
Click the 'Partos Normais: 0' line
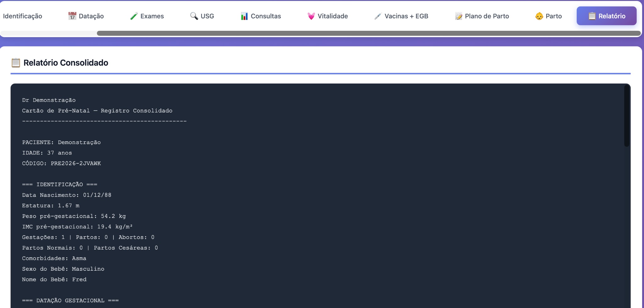click(x=90, y=248)
